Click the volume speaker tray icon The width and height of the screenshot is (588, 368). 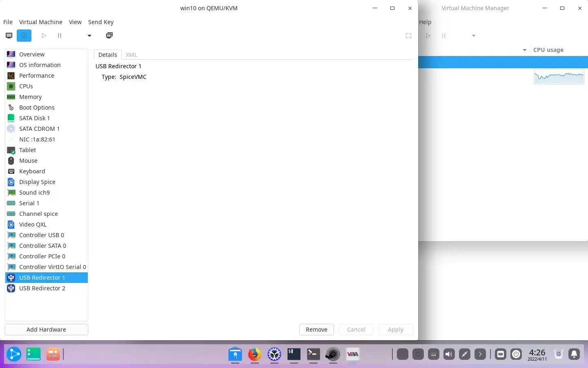tap(449, 354)
